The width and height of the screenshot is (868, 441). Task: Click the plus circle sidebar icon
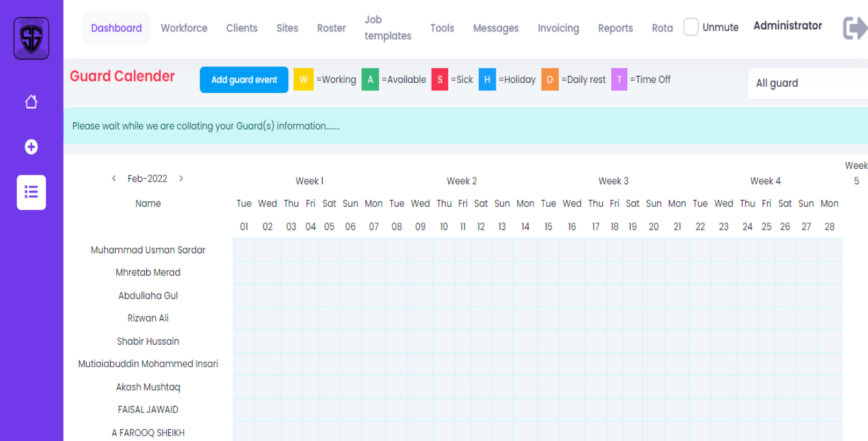[x=32, y=147]
